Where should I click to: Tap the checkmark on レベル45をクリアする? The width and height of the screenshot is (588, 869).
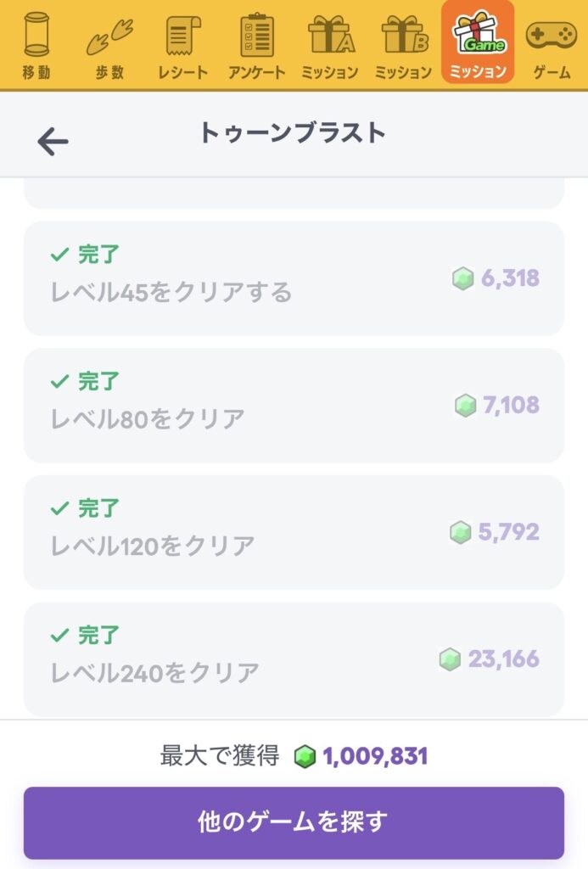click(x=59, y=255)
